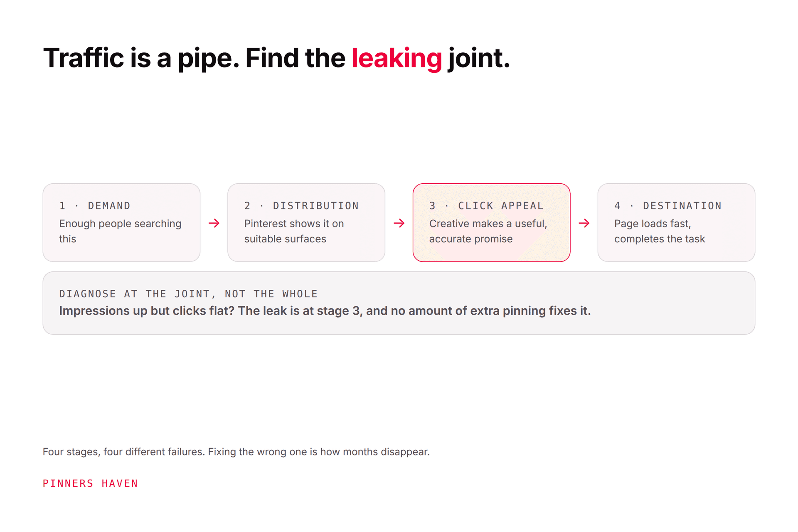The width and height of the screenshot is (798, 532).
Task: Click "Pinterest shows it on suitable surfaces" text
Action: 294,231
